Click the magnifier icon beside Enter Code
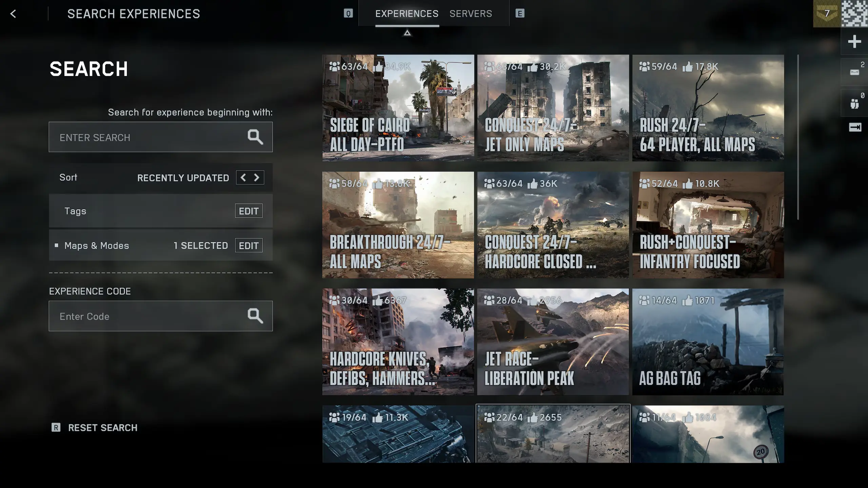Viewport: 868px width, 488px height. click(x=255, y=316)
